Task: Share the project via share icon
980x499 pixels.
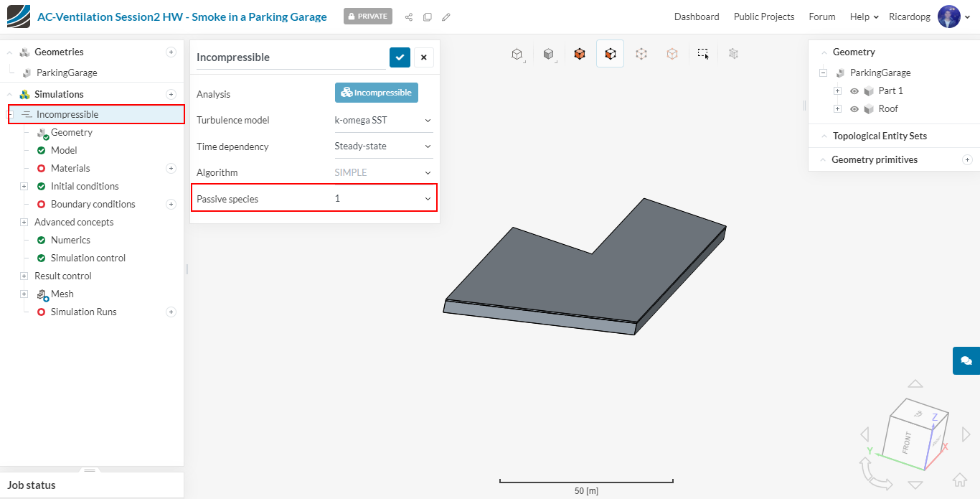Action: pos(409,17)
